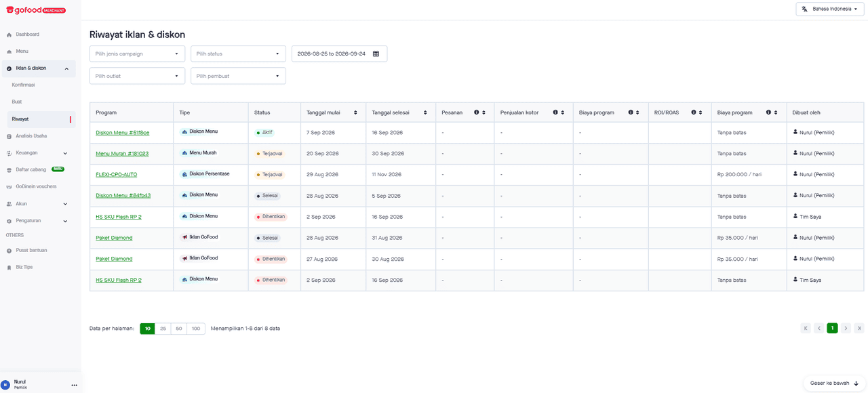Open the Pilih pembuat dropdown
The width and height of the screenshot is (868, 393).
238,76
